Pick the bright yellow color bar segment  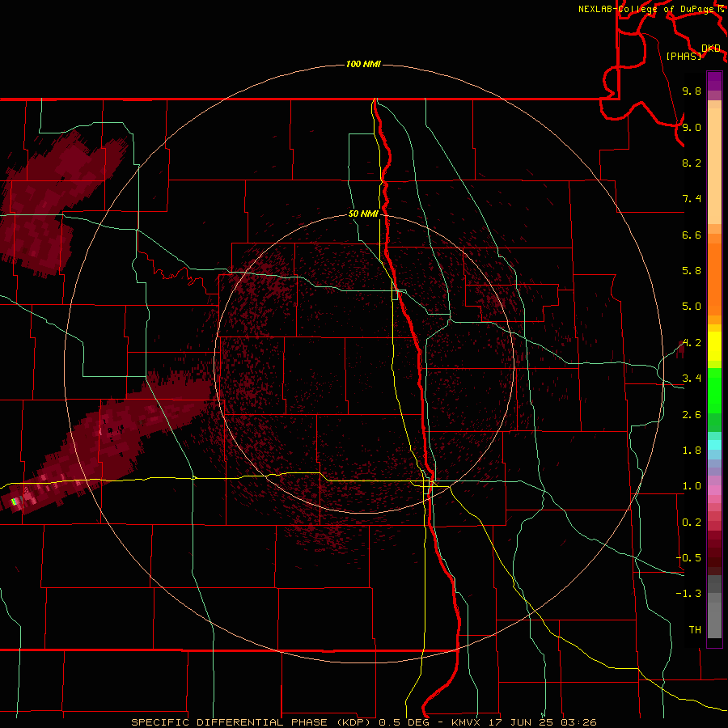coord(714,346)
